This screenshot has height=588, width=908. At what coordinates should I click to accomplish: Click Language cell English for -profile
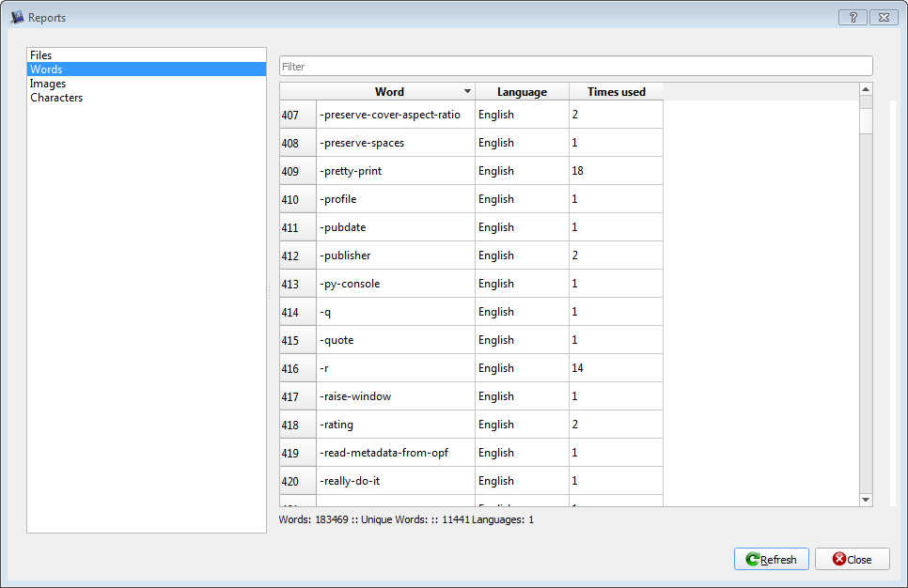(x=522, y=199)
